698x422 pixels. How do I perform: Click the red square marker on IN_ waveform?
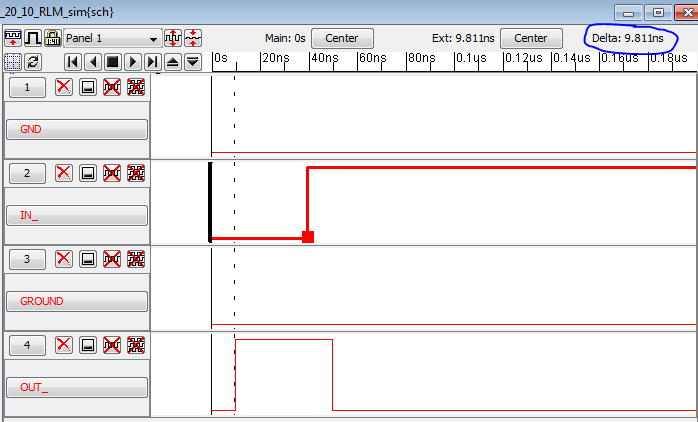308,237
